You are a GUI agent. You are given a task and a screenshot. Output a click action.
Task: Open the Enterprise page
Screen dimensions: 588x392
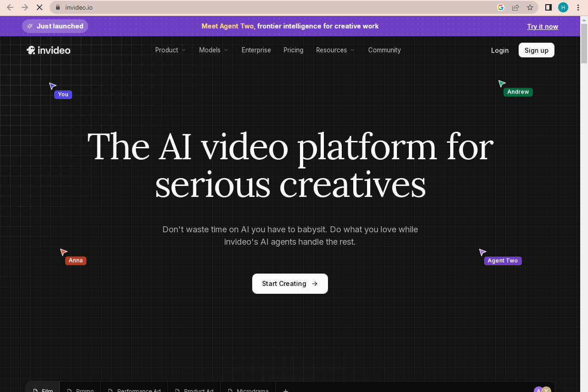click(x=256, y=50)
